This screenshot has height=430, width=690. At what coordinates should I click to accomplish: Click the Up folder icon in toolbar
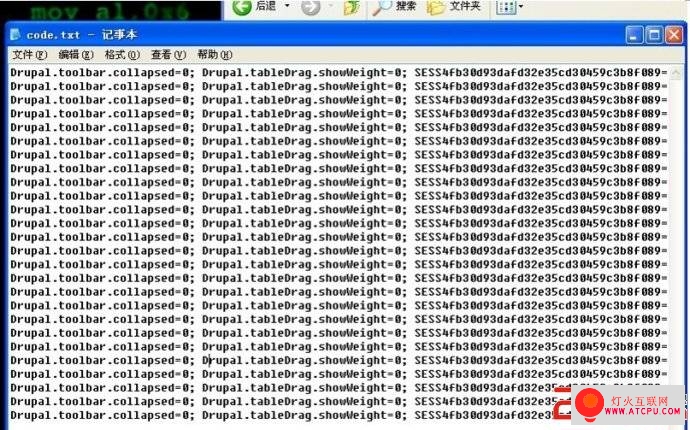pos(351,7)
